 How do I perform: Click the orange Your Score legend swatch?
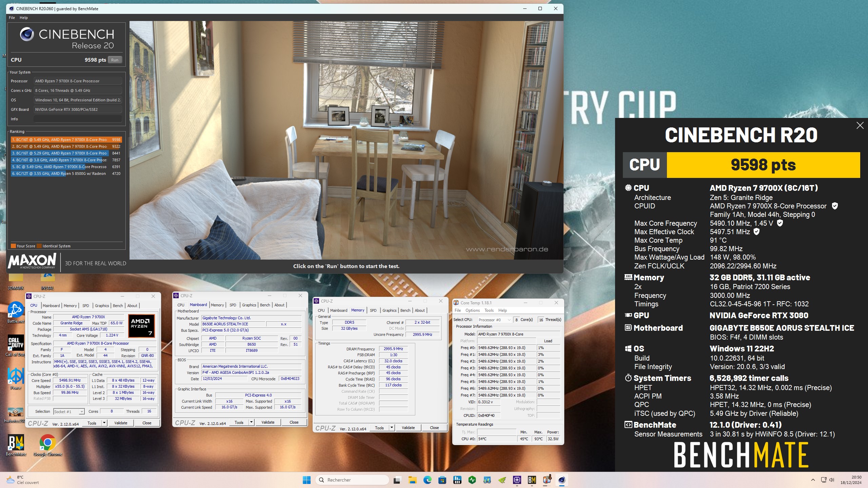point(13,246)
